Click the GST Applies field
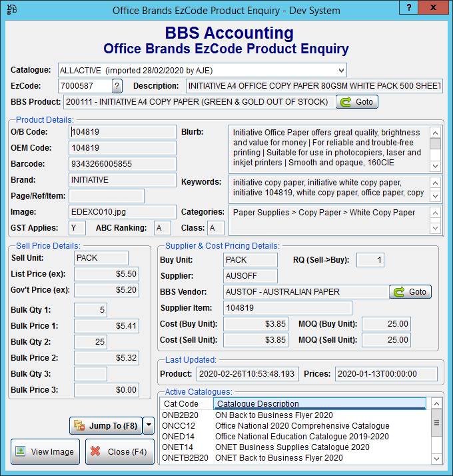This screenshot has height=476, width=453. coord(77,228)
